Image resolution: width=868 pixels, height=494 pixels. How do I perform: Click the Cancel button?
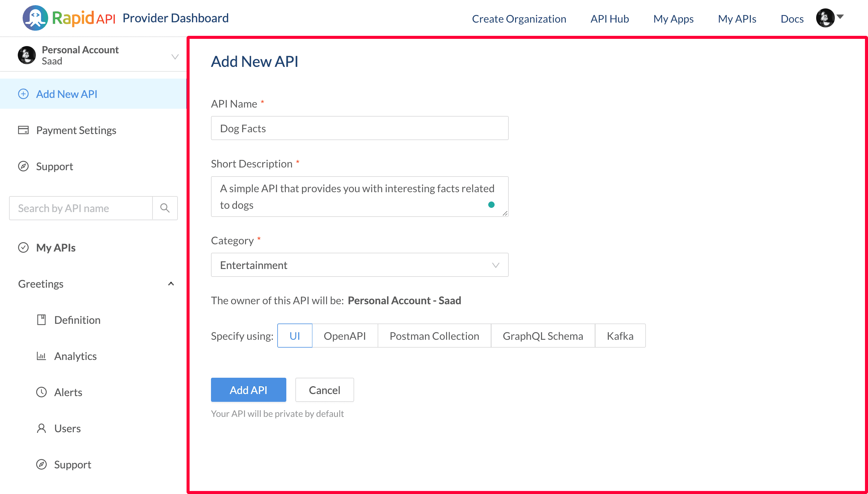324,390
